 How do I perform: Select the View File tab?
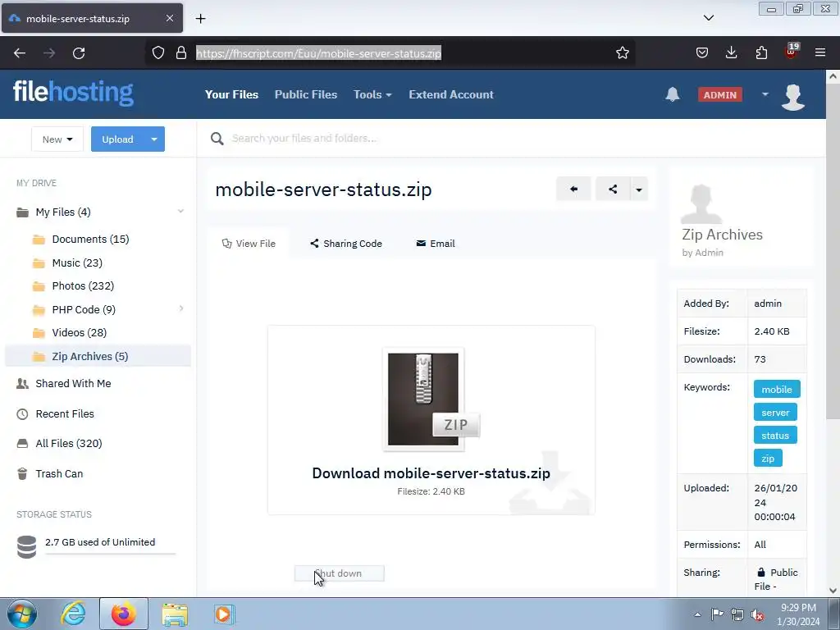point(249,244)
